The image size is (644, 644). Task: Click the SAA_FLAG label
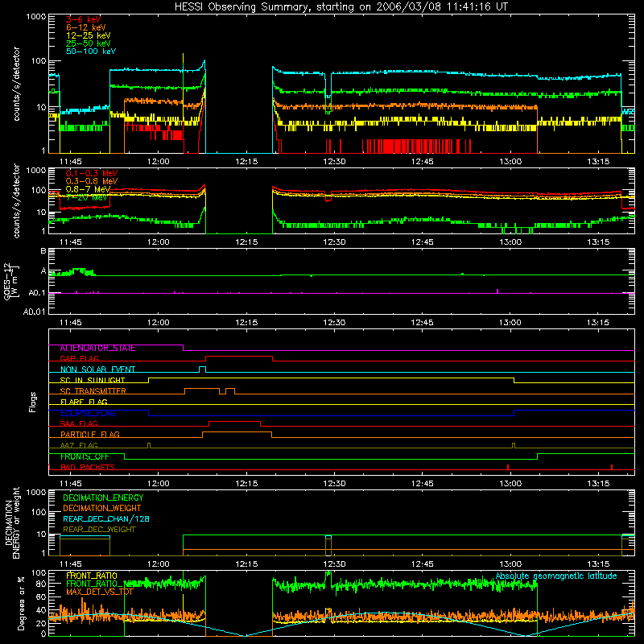79,423
